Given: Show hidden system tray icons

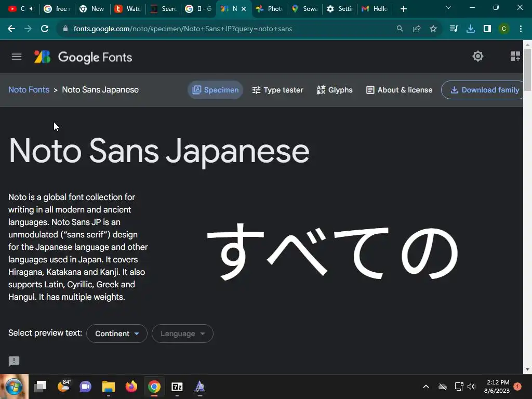Looking at the screenshot, I should point(426,387).
